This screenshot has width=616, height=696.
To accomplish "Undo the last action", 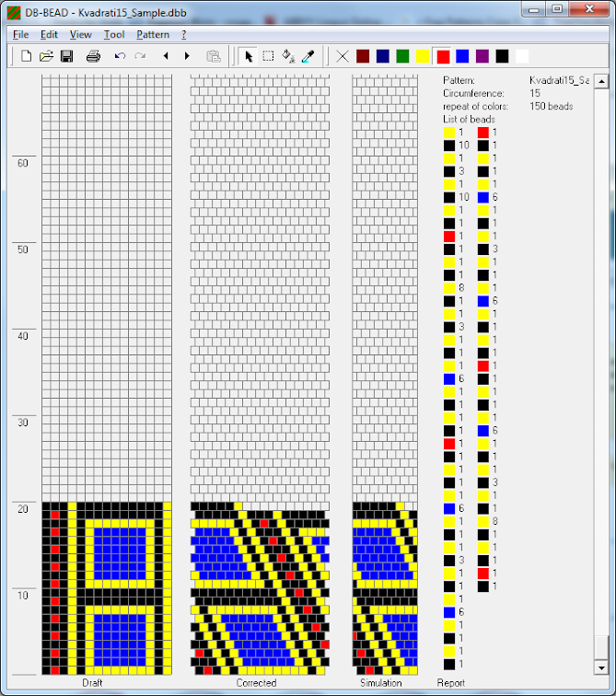I will click(120, 56).
